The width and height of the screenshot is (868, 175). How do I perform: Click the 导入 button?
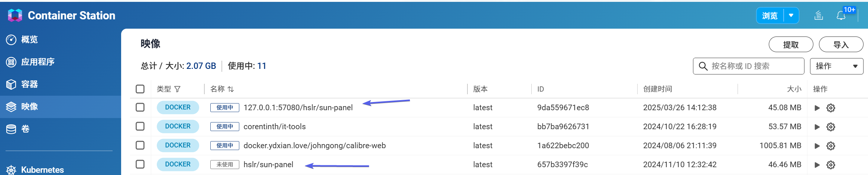841,45
